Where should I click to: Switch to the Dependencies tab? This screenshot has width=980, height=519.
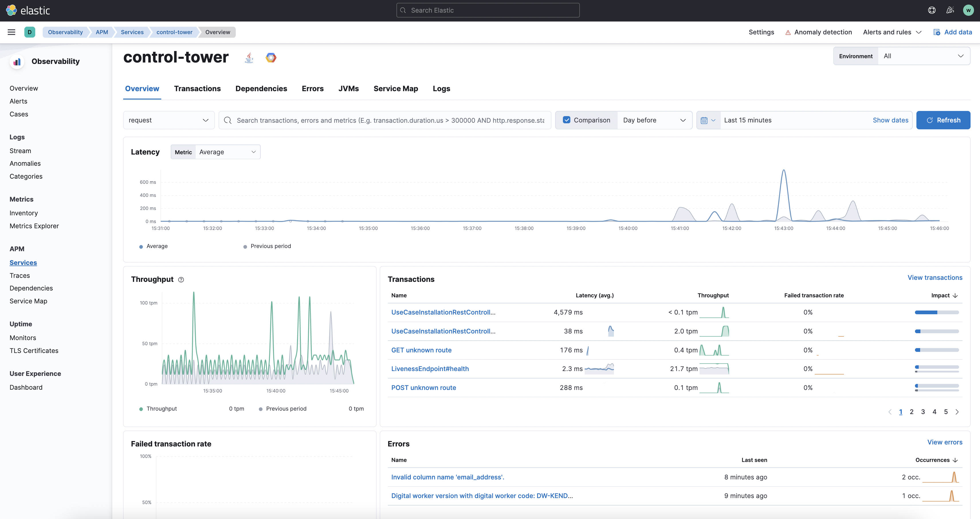click(x=261, y=89)
